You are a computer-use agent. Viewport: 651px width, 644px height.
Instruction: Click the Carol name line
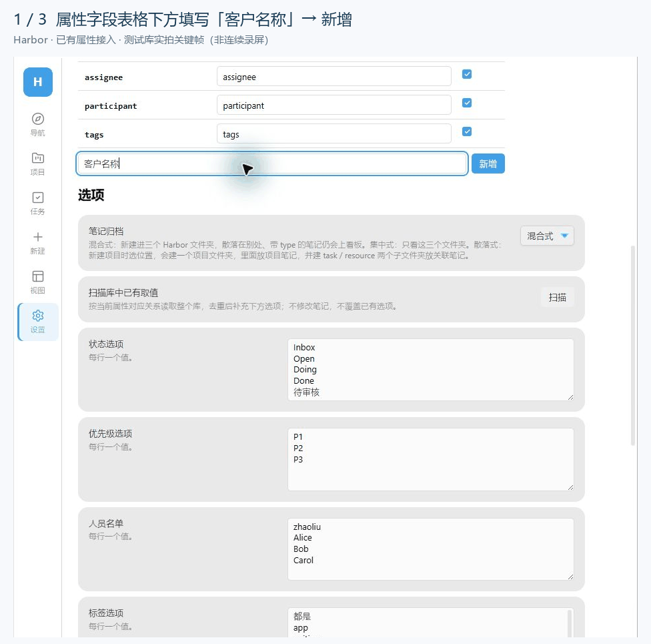303,560
